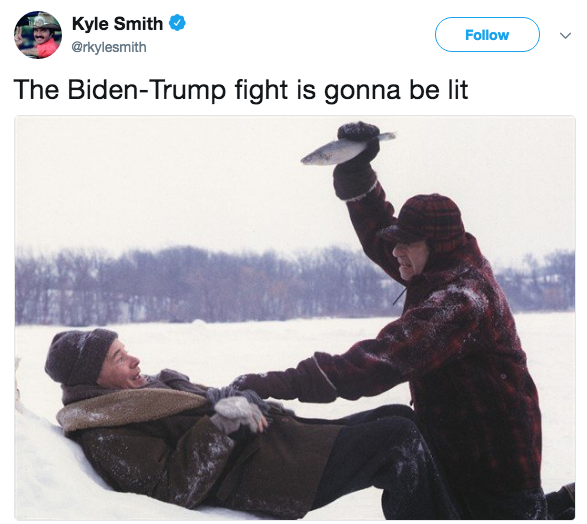Click the blue verified checkmark badge
587x524 pixels.
[x=177, y=23]
